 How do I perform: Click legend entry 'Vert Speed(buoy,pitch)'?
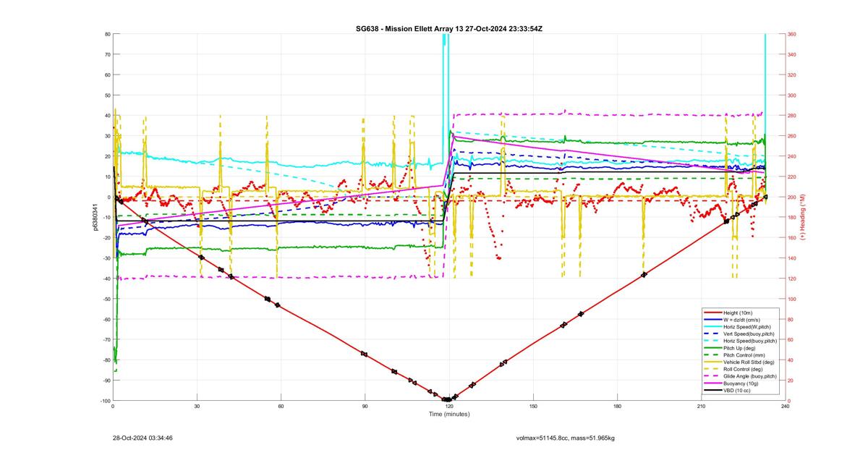pyautogui.click(x=749, y=334)
